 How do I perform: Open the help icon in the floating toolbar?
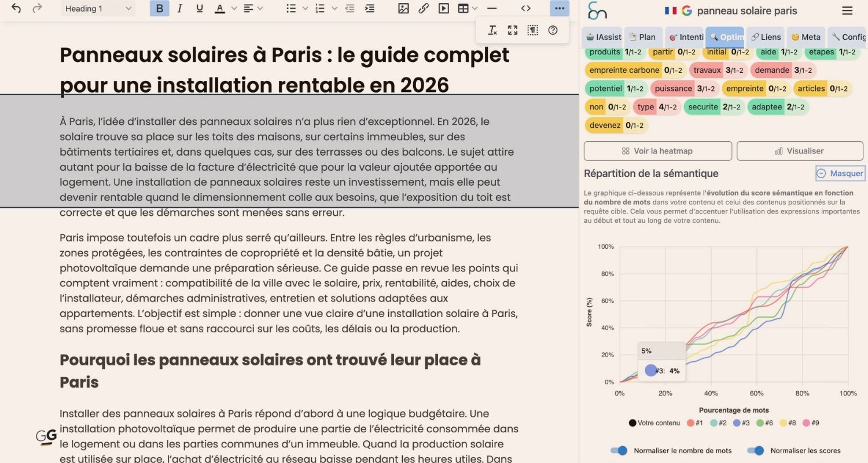(x=553, y=30)
